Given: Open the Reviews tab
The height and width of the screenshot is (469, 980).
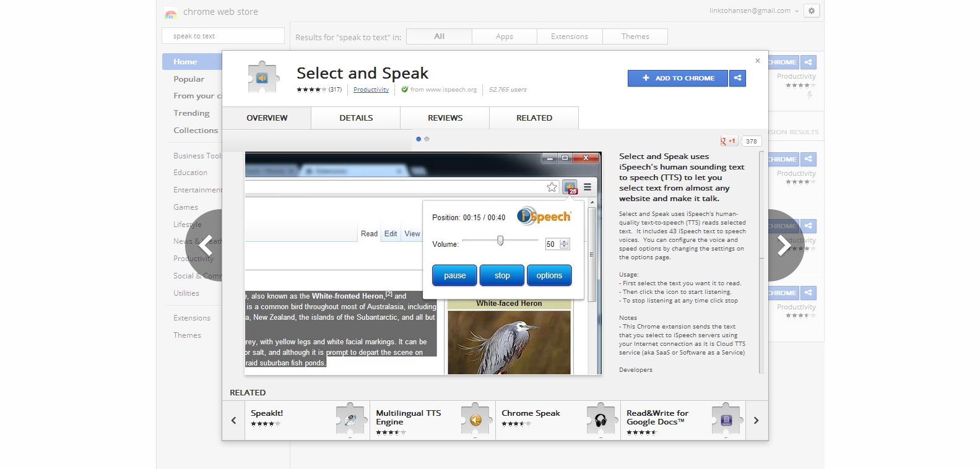Looking at the screenshot, I should tap(445, 118).
